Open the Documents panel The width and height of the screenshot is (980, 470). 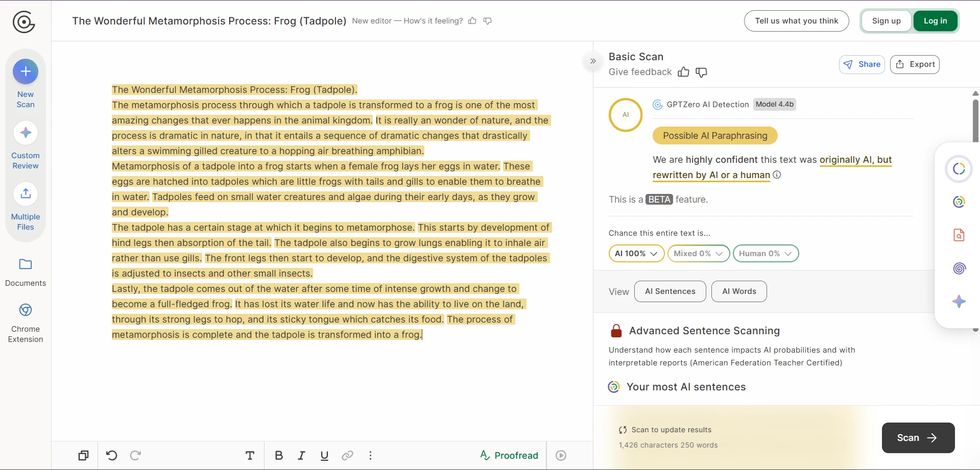[25, 264]
